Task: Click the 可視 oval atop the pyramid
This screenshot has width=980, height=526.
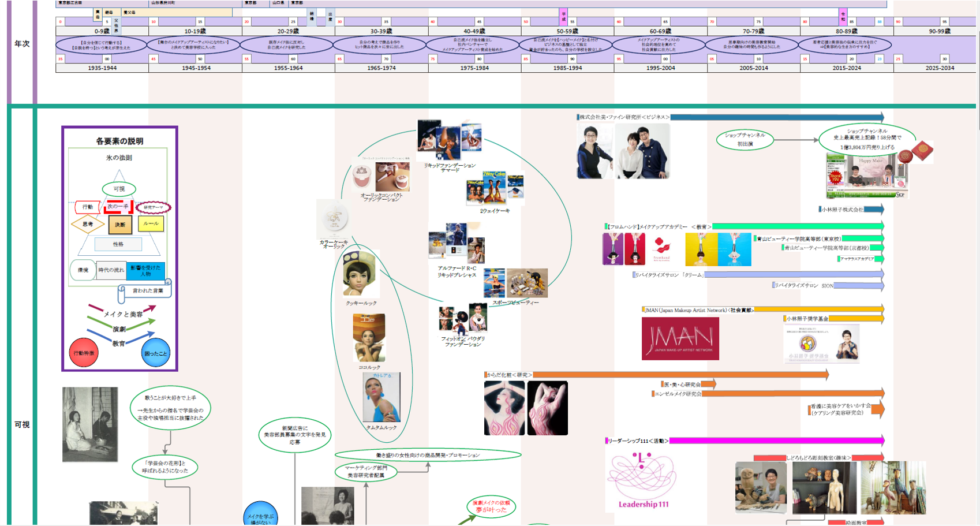Action: 119,189
